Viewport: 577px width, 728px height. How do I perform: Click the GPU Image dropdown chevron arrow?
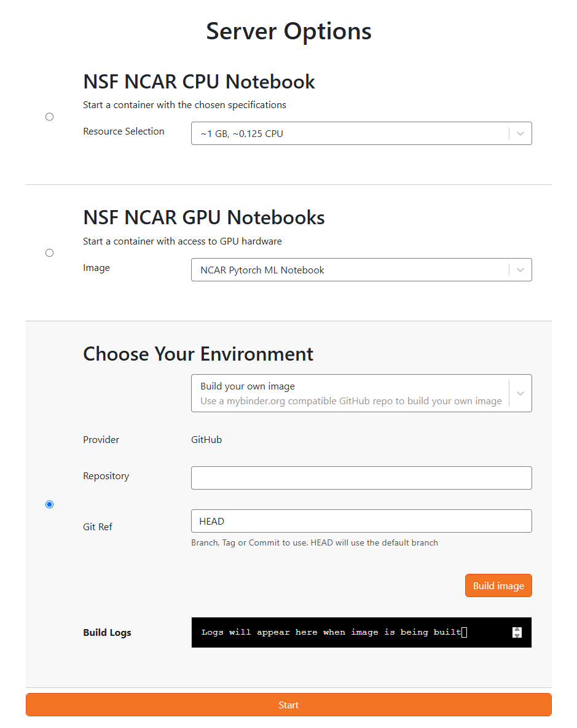[x=520, y=270]
